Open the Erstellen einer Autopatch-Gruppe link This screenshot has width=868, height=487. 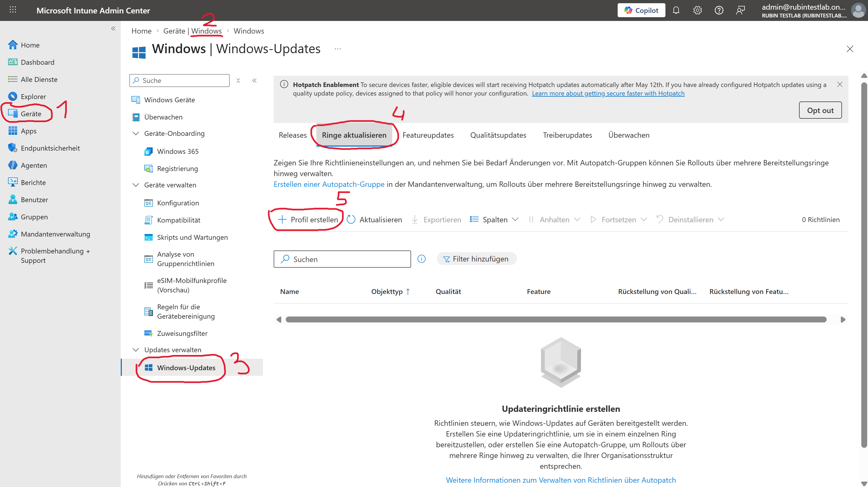point(329,184)
